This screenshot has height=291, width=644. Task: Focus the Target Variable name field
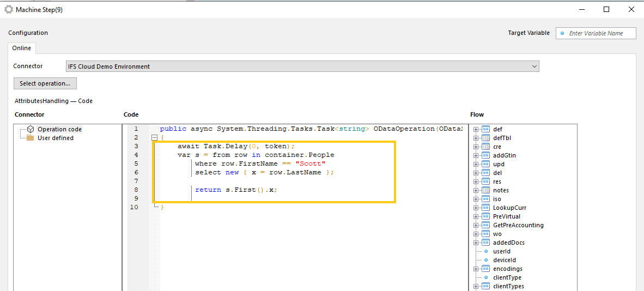(x=599, y=33)
